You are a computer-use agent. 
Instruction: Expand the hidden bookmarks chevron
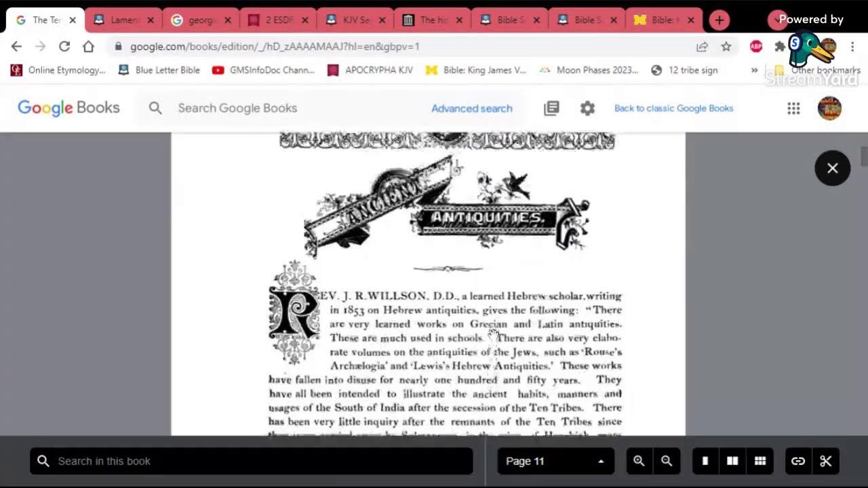tap(754, 70)
